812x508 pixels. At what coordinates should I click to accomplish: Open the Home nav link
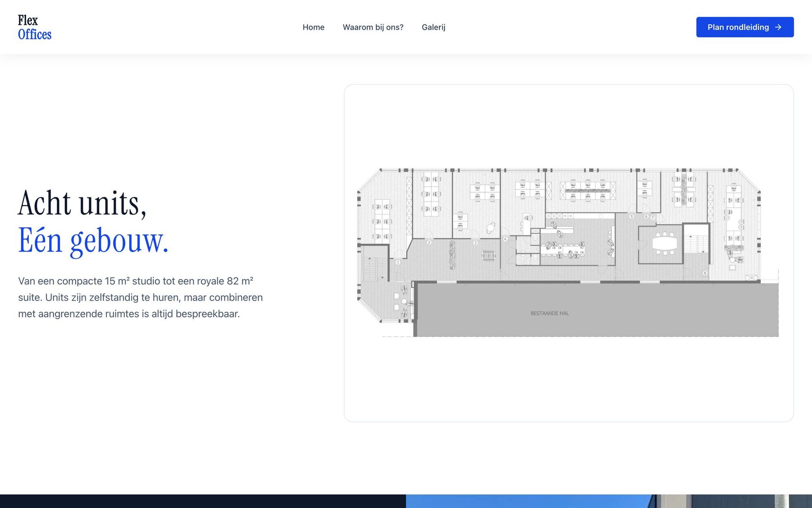(x=314, y=27)
